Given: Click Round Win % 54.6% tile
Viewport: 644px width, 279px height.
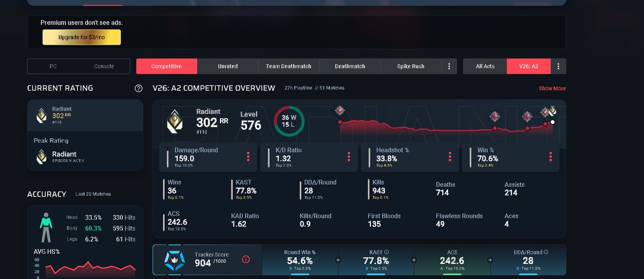Looking at the screenshot, I should coord(299,260).
